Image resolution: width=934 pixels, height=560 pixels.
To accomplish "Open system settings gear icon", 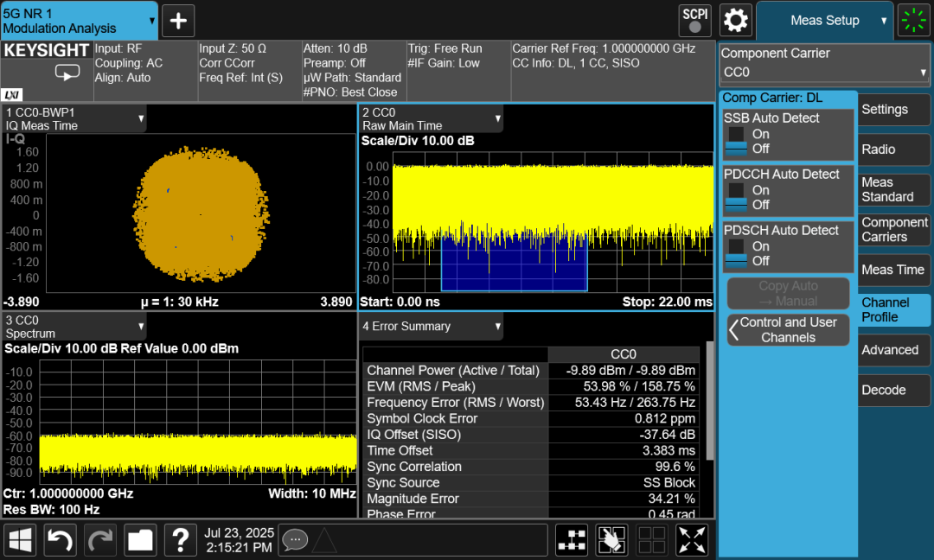I will click(736, 20).
